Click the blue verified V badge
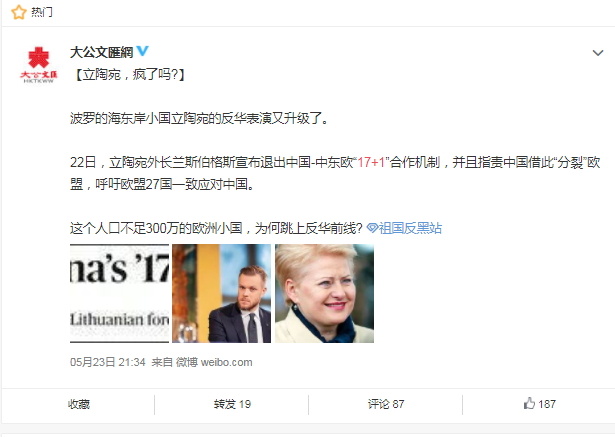615x437 pixels. [x=142, y=51]
